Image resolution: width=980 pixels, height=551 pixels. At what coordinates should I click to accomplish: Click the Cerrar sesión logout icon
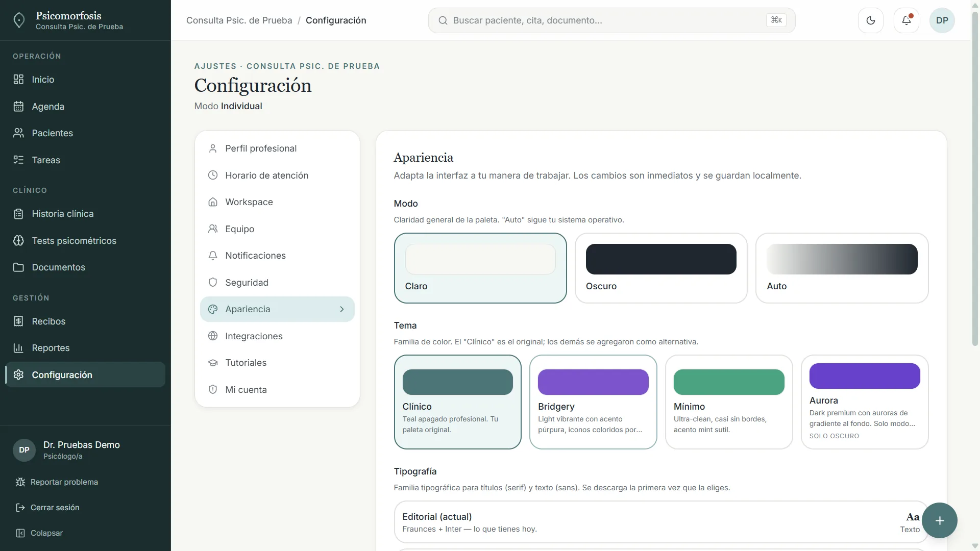[20, 508]
